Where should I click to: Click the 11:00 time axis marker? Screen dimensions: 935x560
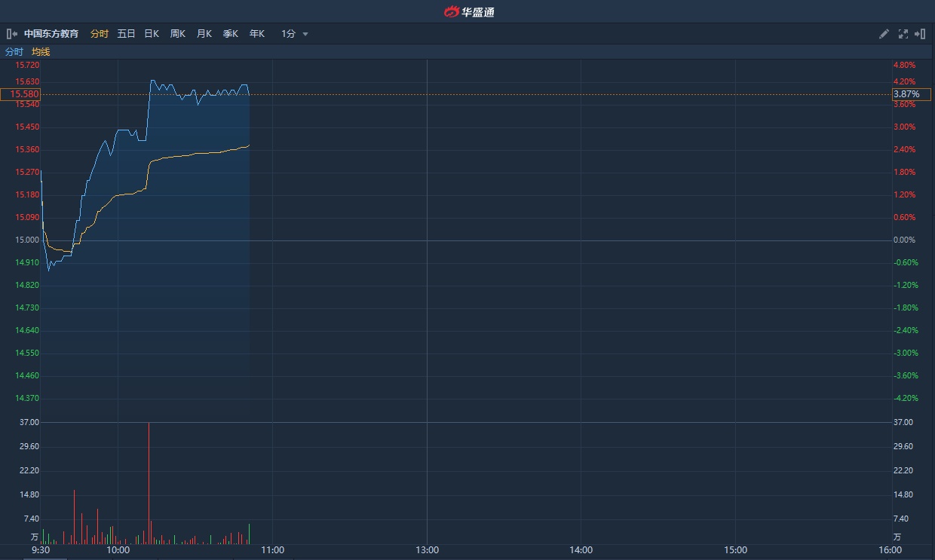pos(272,550)
